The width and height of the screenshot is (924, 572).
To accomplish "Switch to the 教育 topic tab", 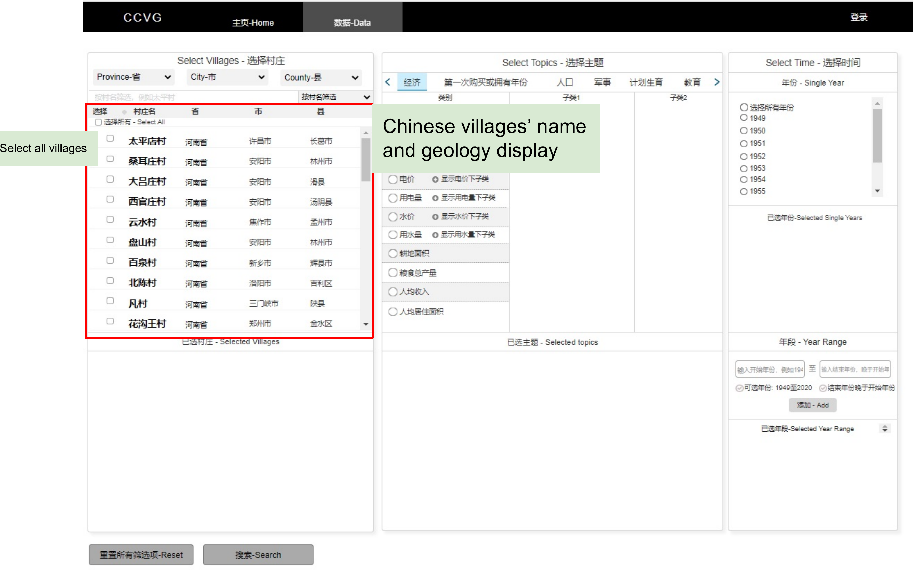I will (692, 82).
